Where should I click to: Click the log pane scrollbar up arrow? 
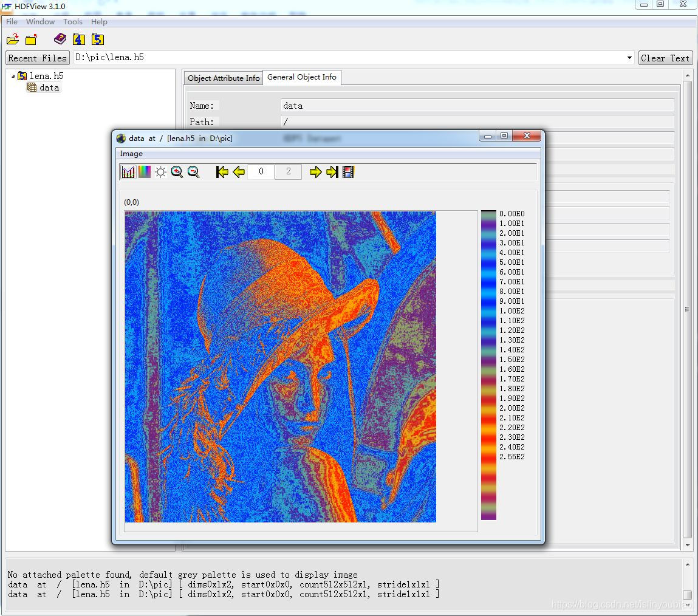[688, 564]
